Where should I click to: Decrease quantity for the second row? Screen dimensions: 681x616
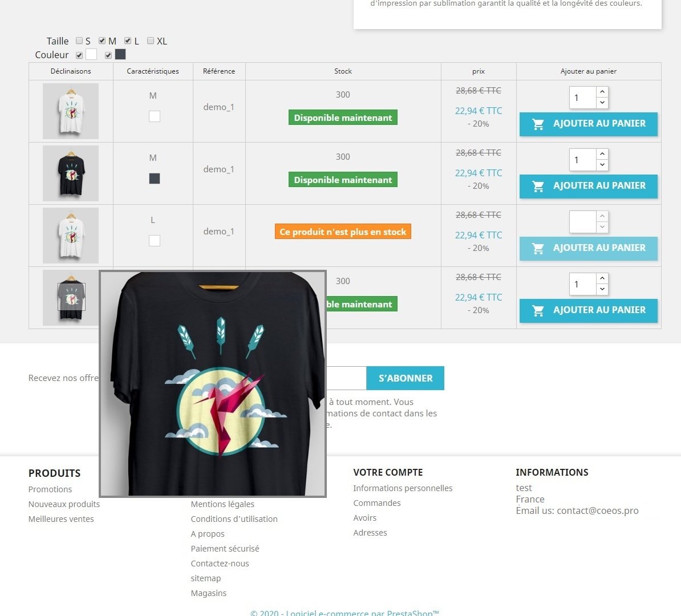point(602,165)
